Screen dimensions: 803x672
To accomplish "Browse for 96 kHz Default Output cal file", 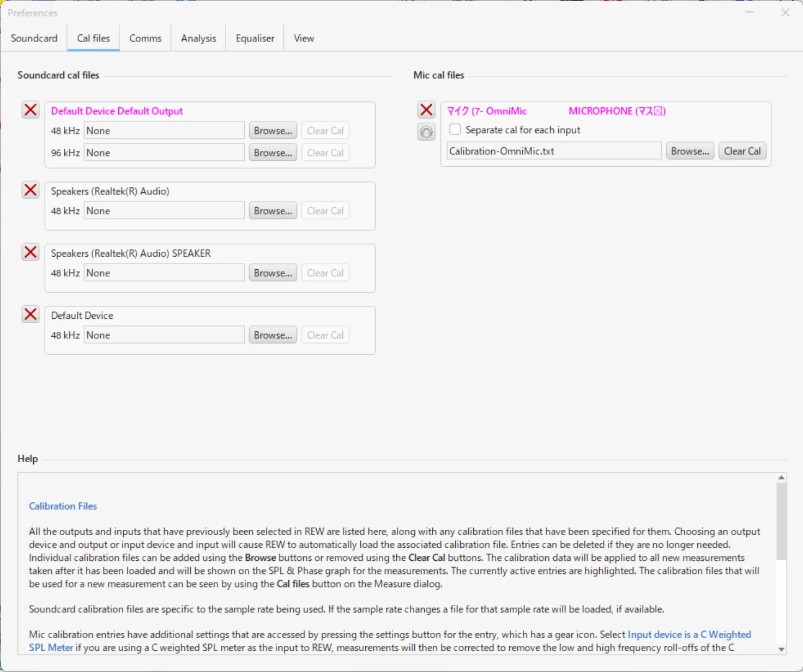I will point(273,153).
